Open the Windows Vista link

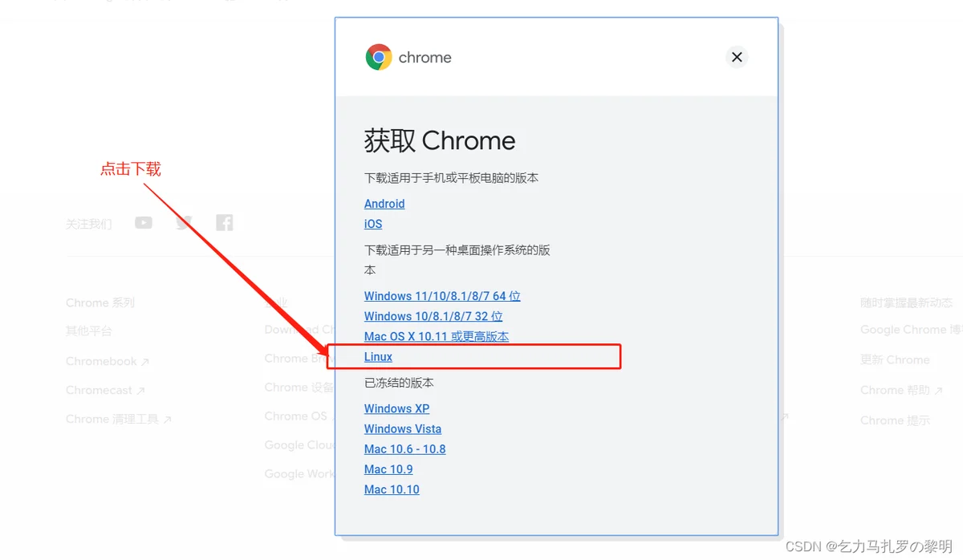click(403, 428)
